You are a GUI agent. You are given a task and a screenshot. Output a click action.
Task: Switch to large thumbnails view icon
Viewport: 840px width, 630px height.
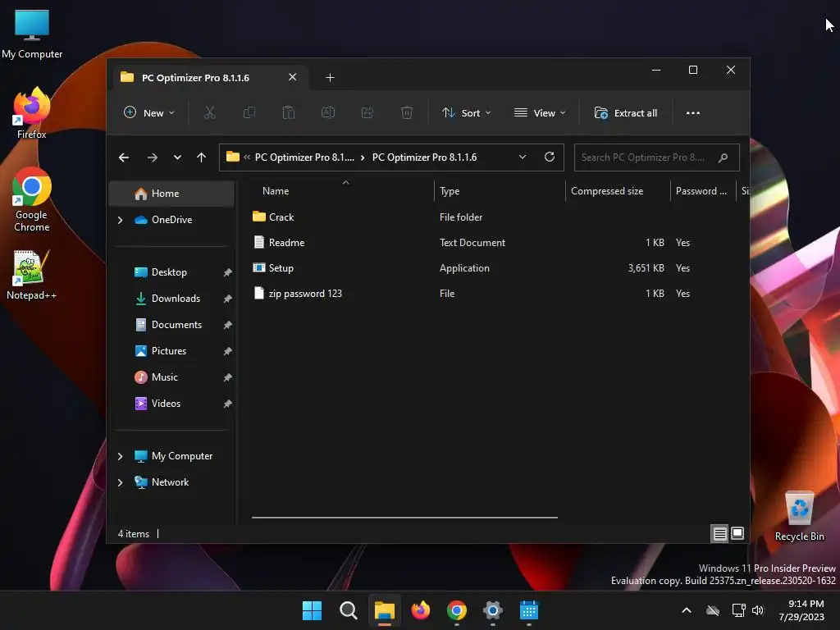[x=737, y=533]
